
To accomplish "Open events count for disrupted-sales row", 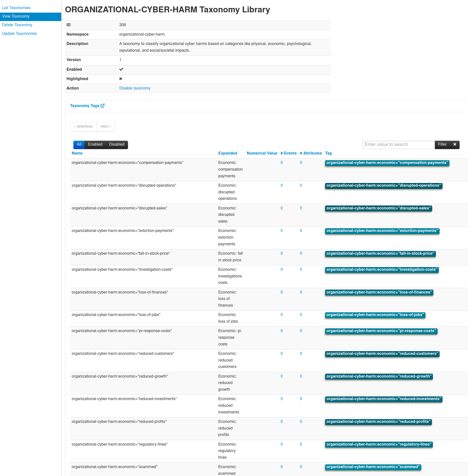I will [281, 208].
